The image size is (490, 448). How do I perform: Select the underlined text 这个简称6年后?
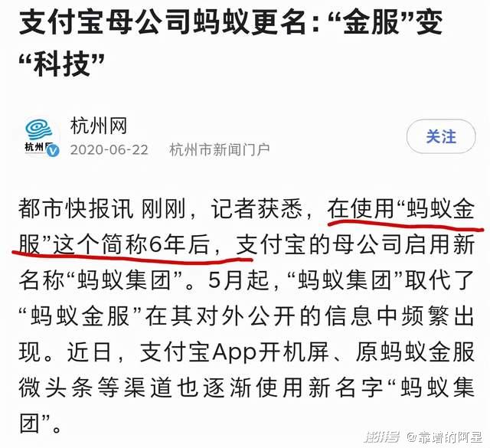click(x=131, y=244)
